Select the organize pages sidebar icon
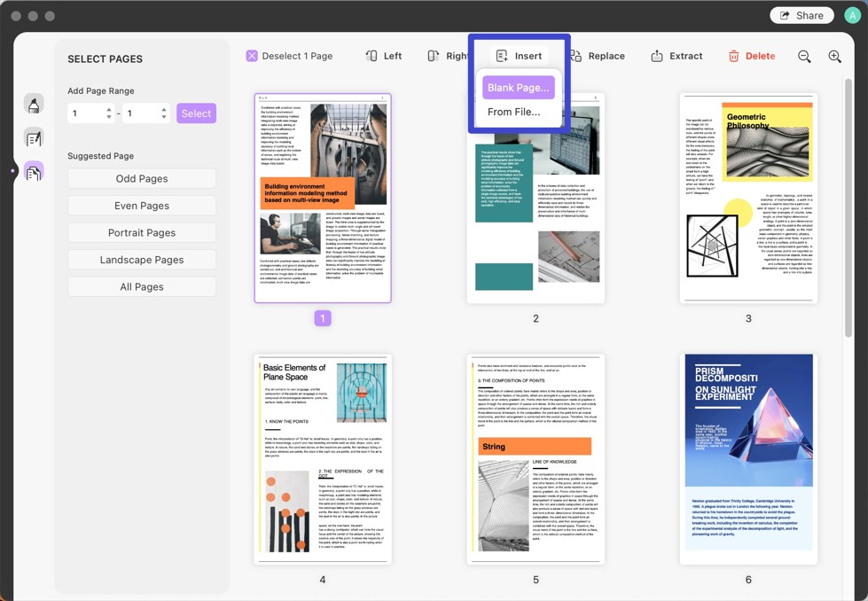 coord(34,172)
